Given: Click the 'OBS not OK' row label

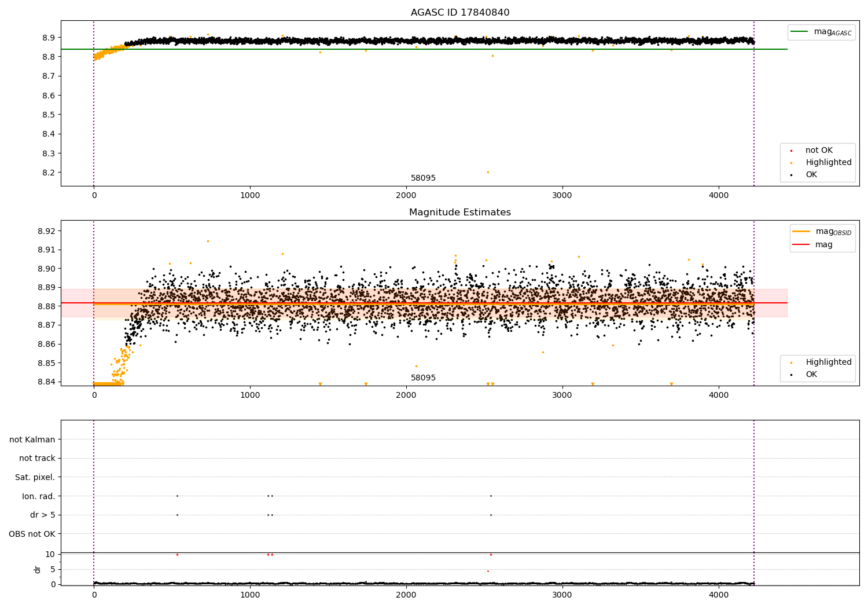Looking at the screenshot, I should click(32, 534).
